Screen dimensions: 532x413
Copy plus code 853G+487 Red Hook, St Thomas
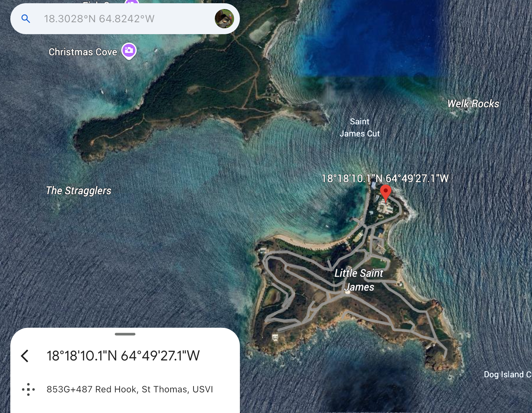(x=130, y=389)
